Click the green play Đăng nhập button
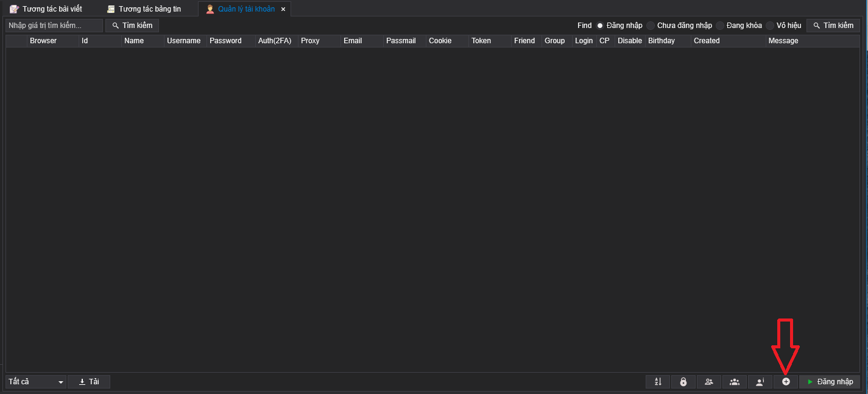 [830, 382]
